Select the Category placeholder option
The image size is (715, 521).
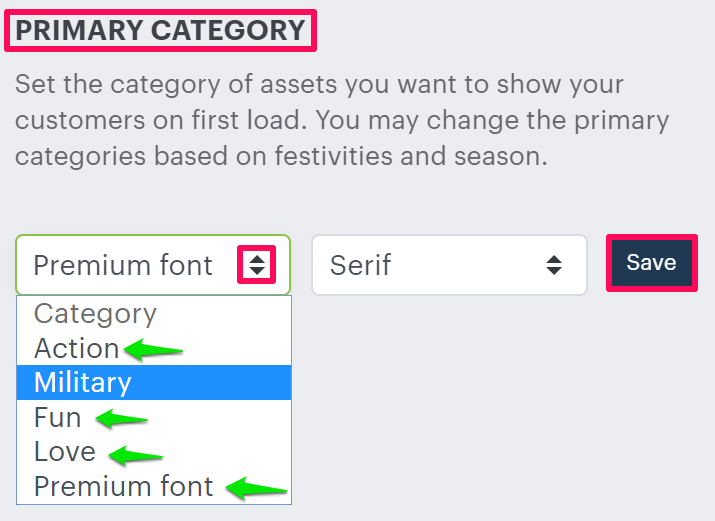(x=96, y=314)
